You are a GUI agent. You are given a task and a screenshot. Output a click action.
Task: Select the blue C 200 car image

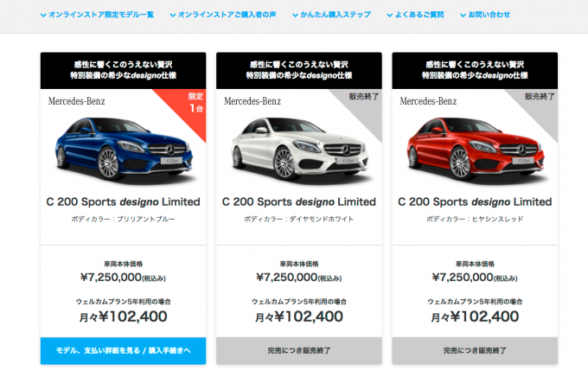[124, 149]
